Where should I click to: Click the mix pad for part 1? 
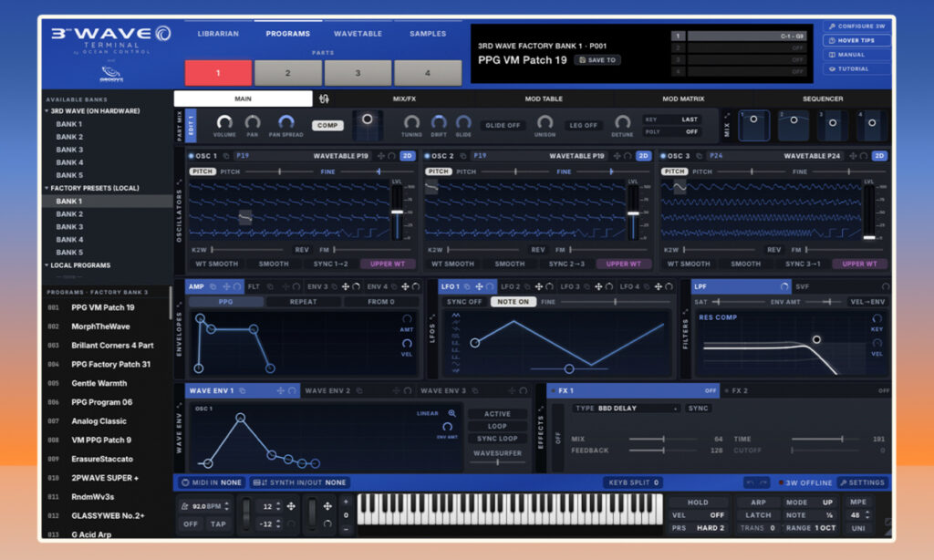(x=753, y=125)
